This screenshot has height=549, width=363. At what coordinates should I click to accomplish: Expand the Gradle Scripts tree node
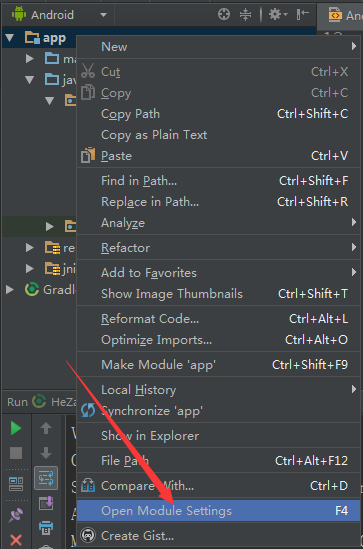click(x=10, y=290)
